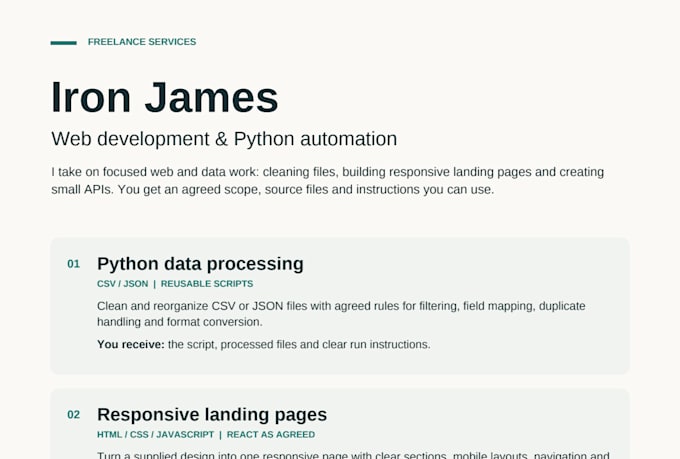This screenshot has width=680, height=459.
Task: Click the 'REACT AS AGREED' tag
Action: click(x=271, y=435)
